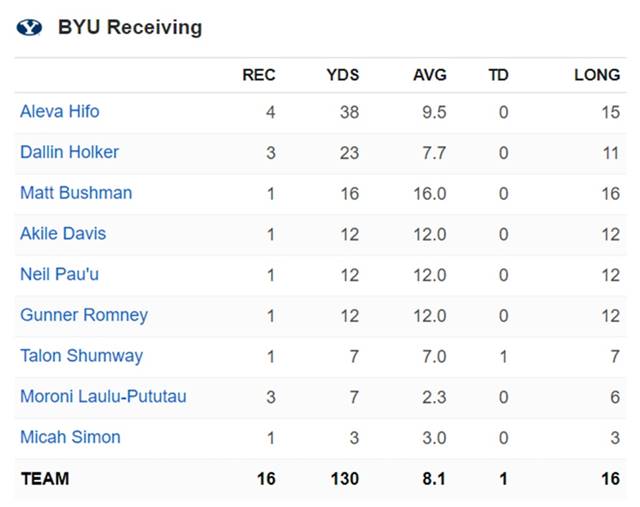This screenshot has width=640, height=507.
Task: Click team total yards value 130
Action: (x=344, y=479)
